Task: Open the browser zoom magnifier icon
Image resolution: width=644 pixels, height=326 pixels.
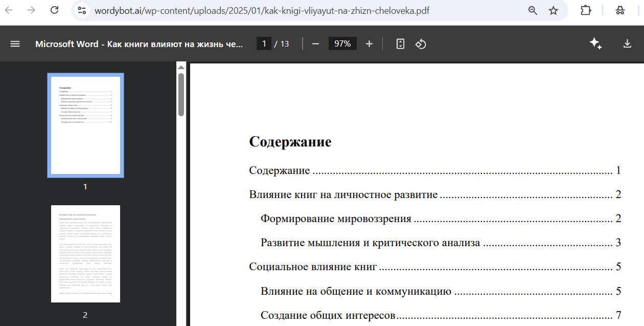Action: tap(533, 10)
